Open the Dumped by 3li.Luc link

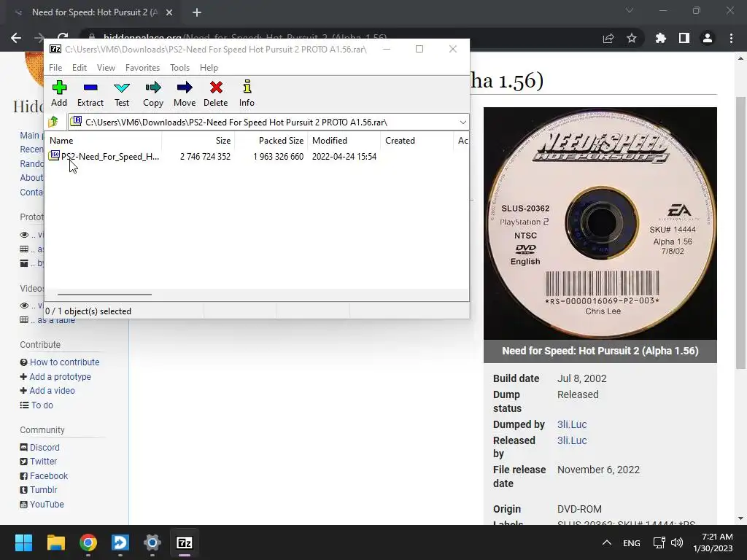point(572,424)
